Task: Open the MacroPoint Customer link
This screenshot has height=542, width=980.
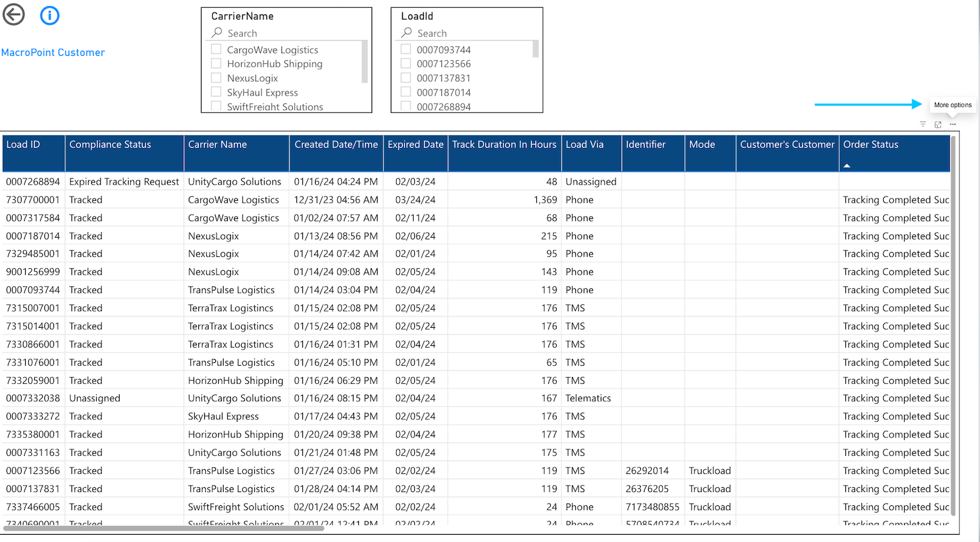Action: [53, 52]
